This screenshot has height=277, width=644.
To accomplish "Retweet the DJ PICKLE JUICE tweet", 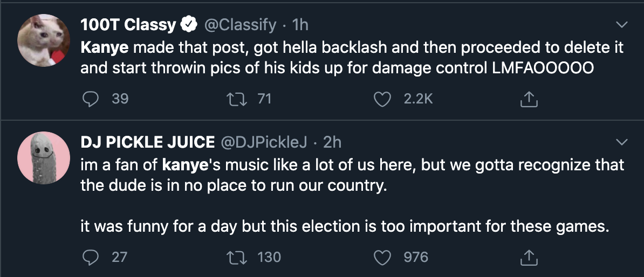I will pos(237,258).
